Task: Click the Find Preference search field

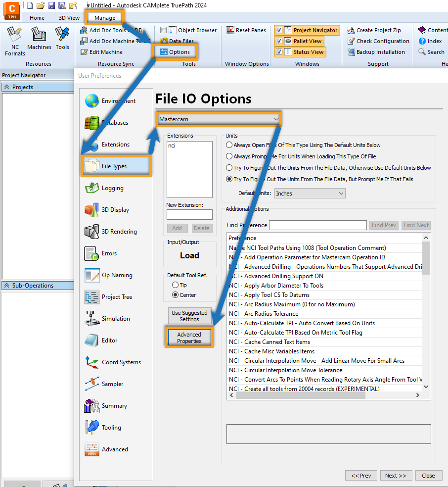Action: [x=317, y=225]
